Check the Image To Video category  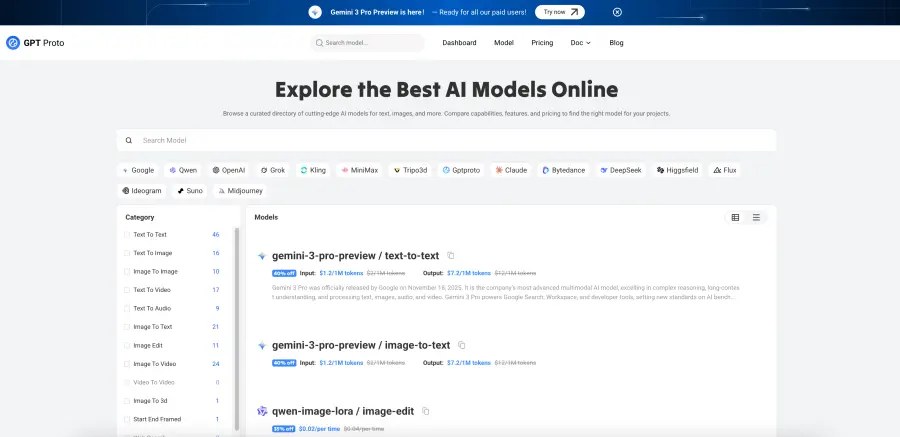pyautogui.click(x=127, y=364)
